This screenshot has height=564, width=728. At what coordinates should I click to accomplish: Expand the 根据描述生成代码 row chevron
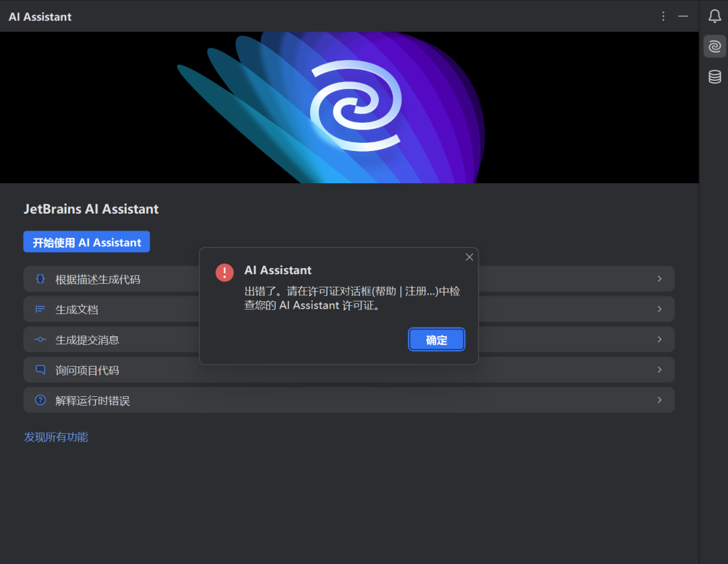659,278
